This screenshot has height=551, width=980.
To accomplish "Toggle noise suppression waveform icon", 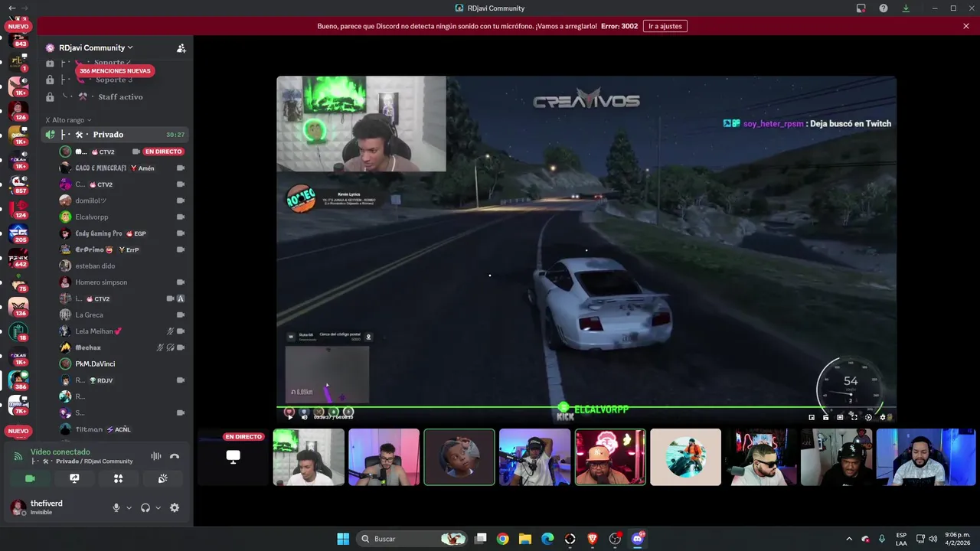I will click(156, 456).
